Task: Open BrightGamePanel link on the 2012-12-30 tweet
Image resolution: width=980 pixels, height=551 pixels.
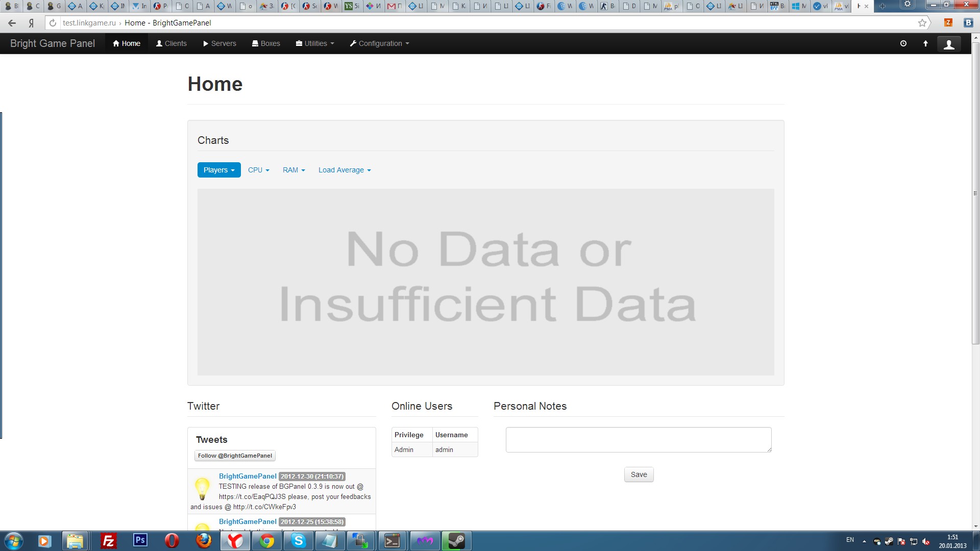Action: 248,476
